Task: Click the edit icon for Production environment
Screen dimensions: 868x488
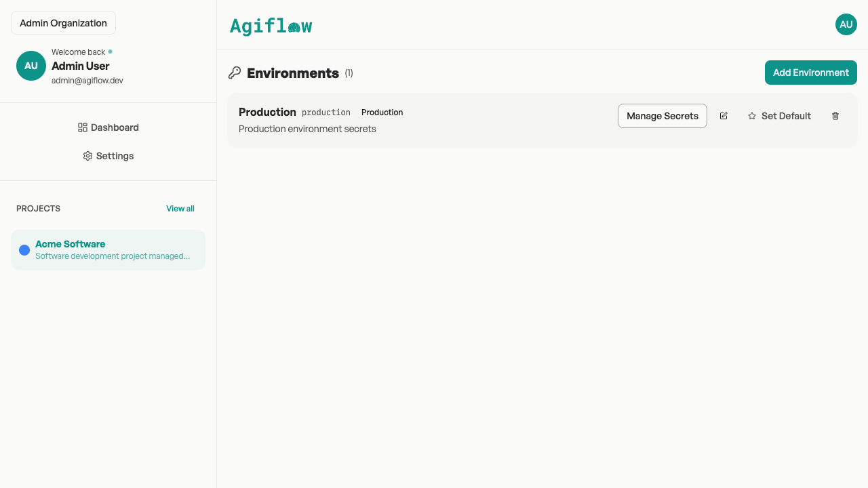Action: [724, 116]
